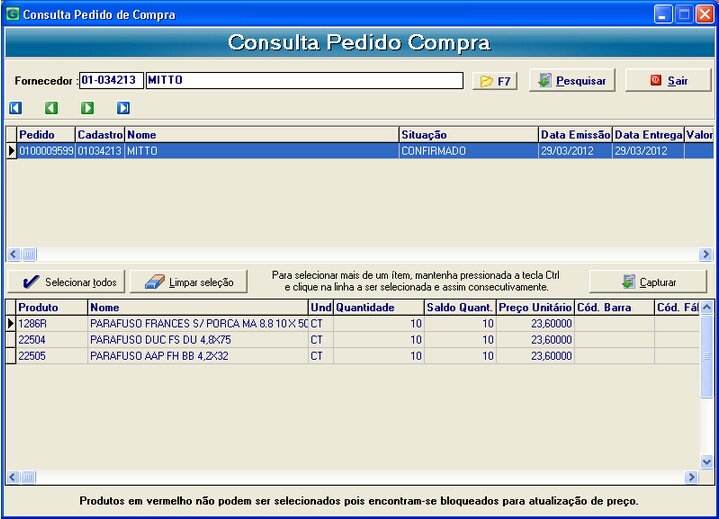
Task: Click the Und column header
Action: (x=321, y=308)
